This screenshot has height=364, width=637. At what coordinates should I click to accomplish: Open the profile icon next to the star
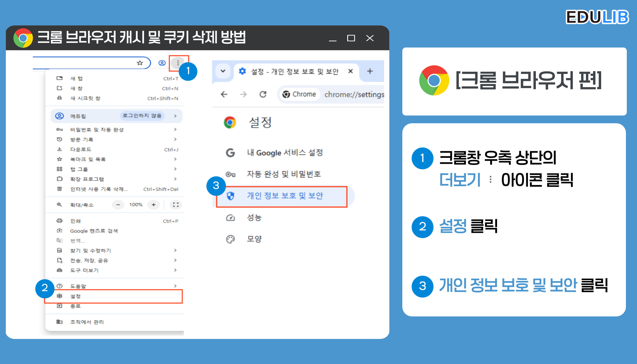[162, 63]
